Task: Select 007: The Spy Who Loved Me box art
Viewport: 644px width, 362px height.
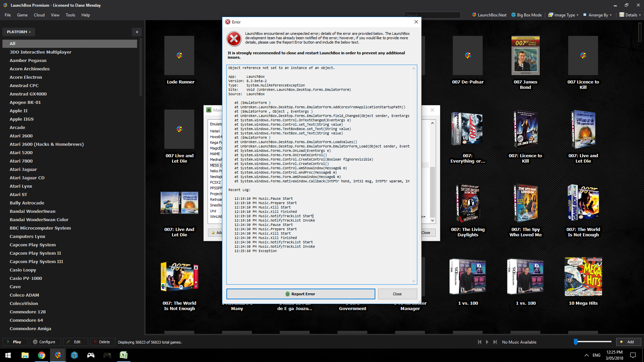Action: tap(526, 203)
